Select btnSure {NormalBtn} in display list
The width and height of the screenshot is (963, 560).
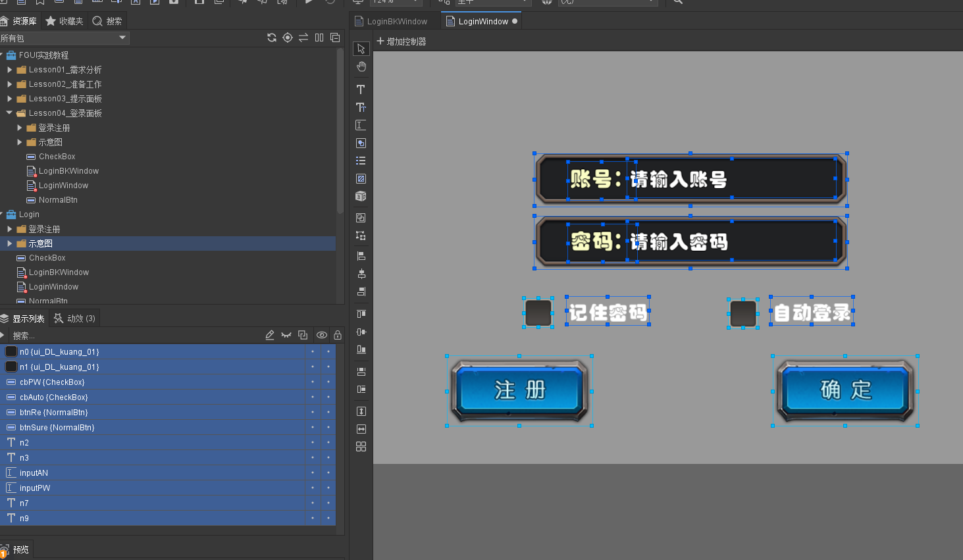click(57, 428)
